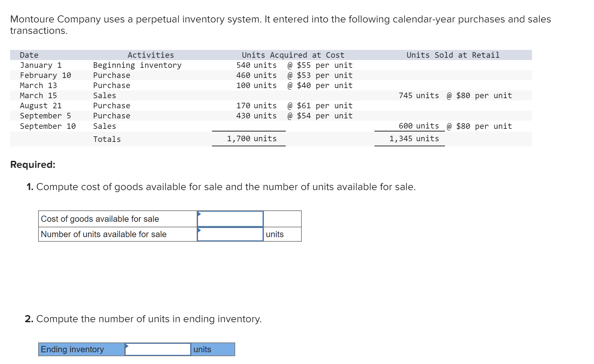The width and height of the screenshot is (594, 364).
Task: Click the Units Acquired at Cost column header
Action: [293, 54]
